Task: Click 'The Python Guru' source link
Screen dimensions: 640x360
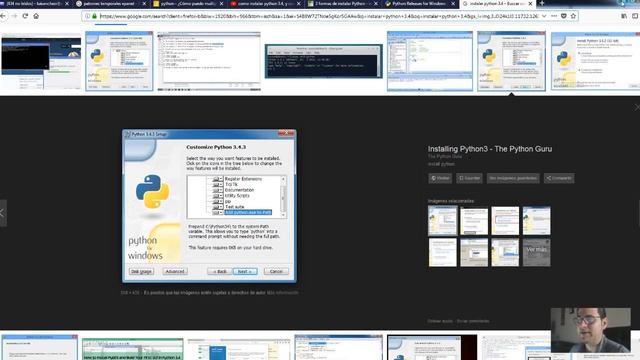Action: coord(445,156)
